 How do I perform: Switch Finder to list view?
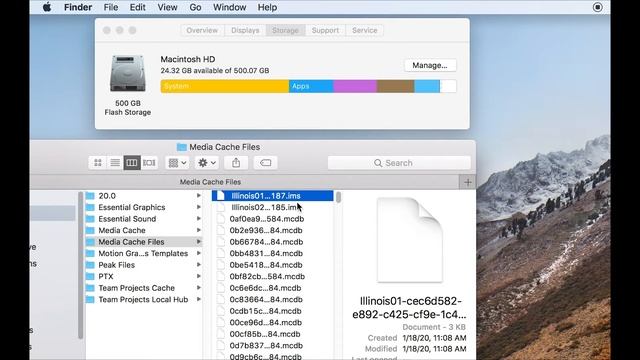(x=115, y=163)
